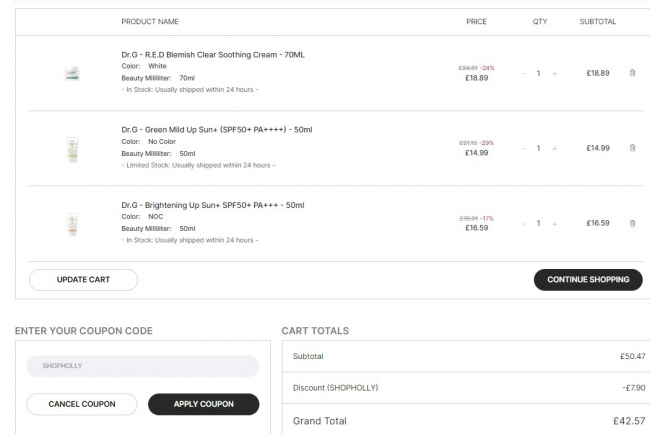
Task: Click the Apply Coupon button
Action: (204, 404)
